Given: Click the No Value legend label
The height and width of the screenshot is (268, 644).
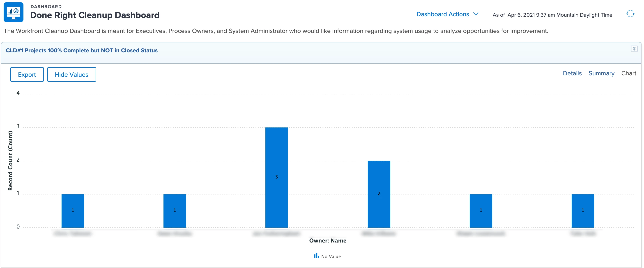Looking at the screenshot, I should [x=331, y=256].
